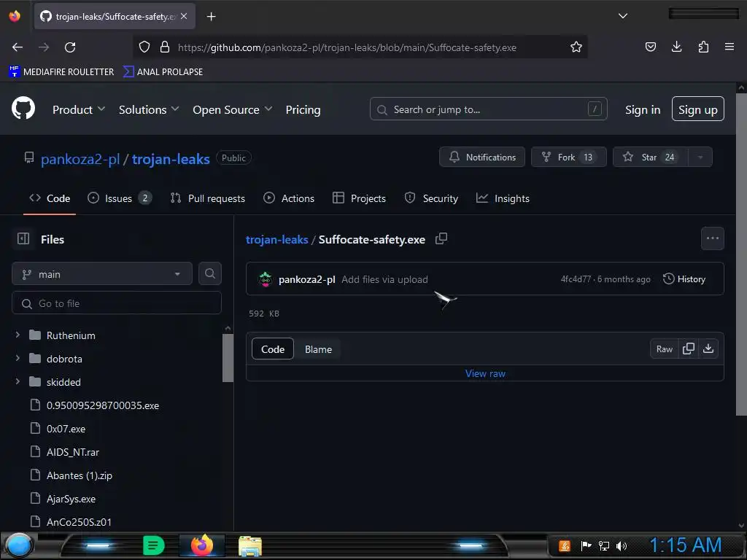Click the search files magnifier button
Image resolution: width=747 pixels, height=560 pixels.
tap(210, 273)
